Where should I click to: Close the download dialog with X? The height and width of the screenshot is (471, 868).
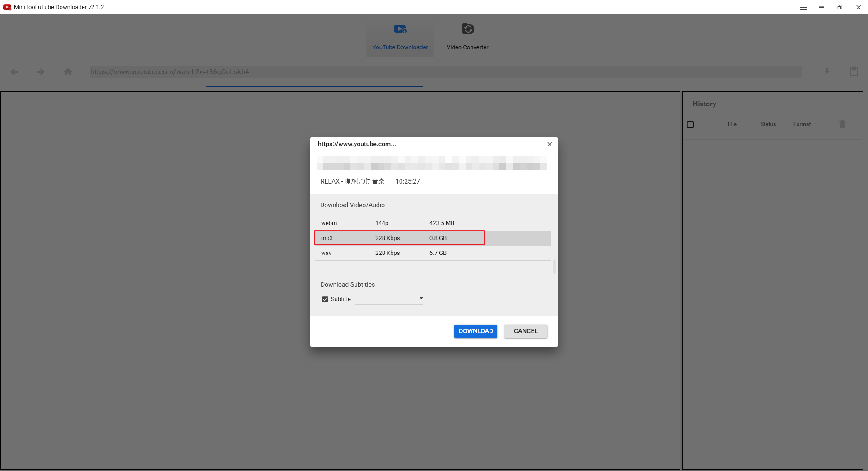coord(550,144)
